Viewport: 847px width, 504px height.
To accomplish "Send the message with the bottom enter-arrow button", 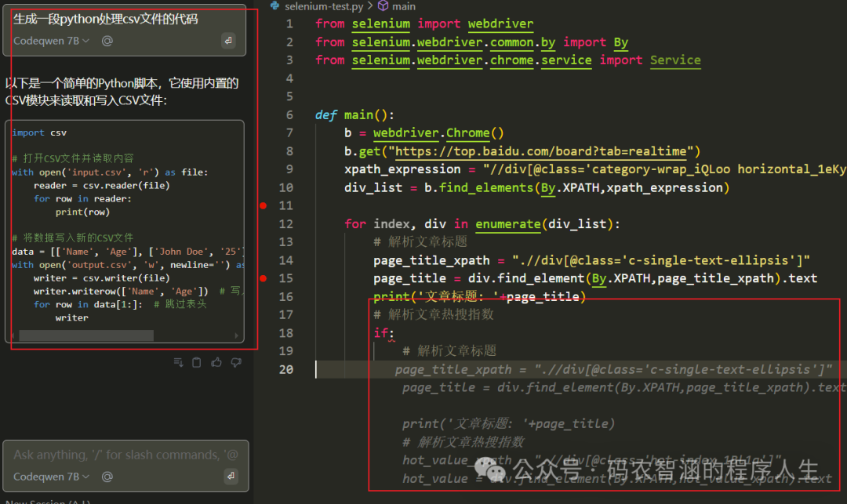I will [x=231, y=476].
